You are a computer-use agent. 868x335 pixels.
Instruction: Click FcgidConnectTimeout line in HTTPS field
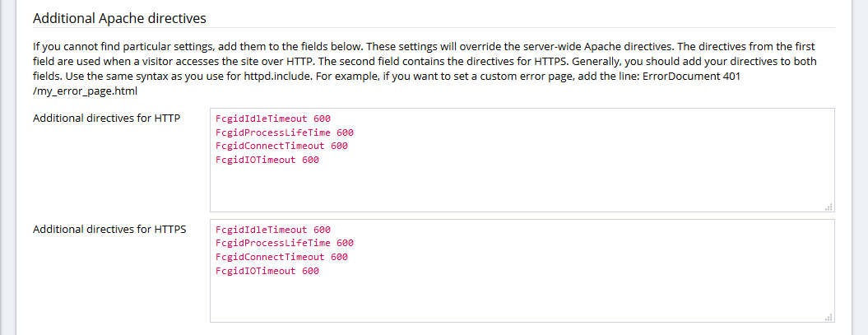click(281, 257)
